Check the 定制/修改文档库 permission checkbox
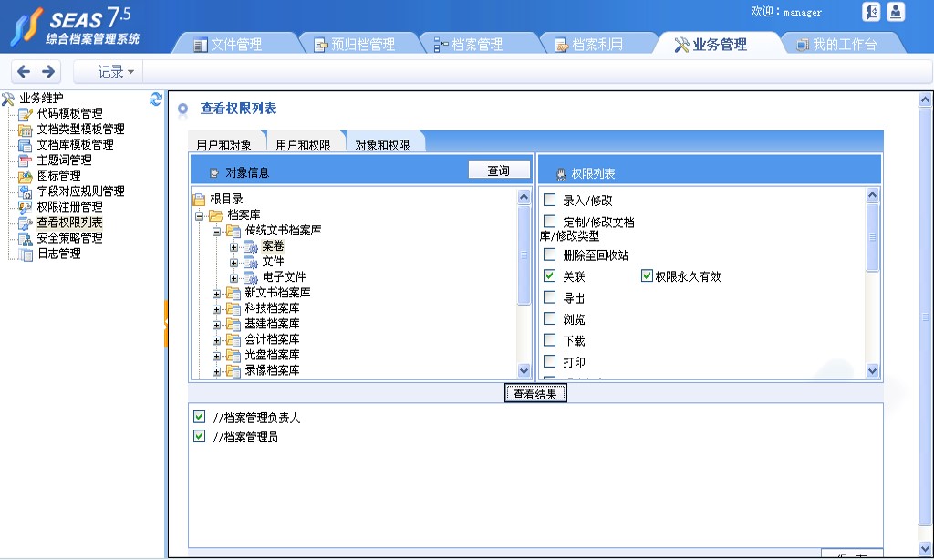Image resolution: width=934 pixels, height=560 pixels. click(550, 221)
